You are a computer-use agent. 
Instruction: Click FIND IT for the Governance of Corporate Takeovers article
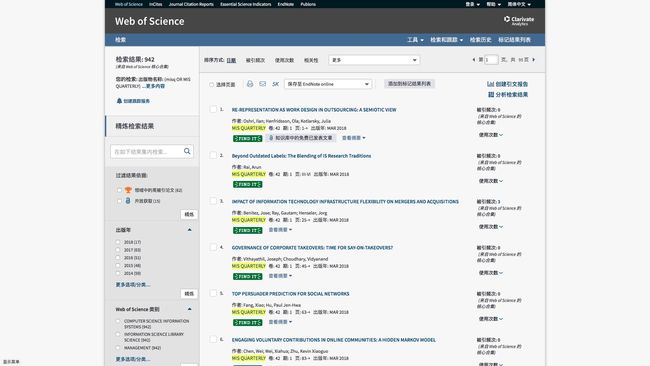click(247, 276)
